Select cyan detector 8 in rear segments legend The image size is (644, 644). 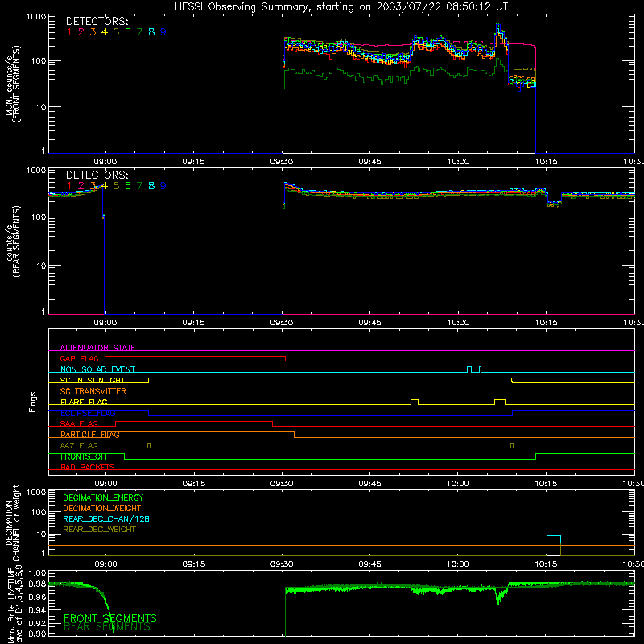click(x=151, y=186)
